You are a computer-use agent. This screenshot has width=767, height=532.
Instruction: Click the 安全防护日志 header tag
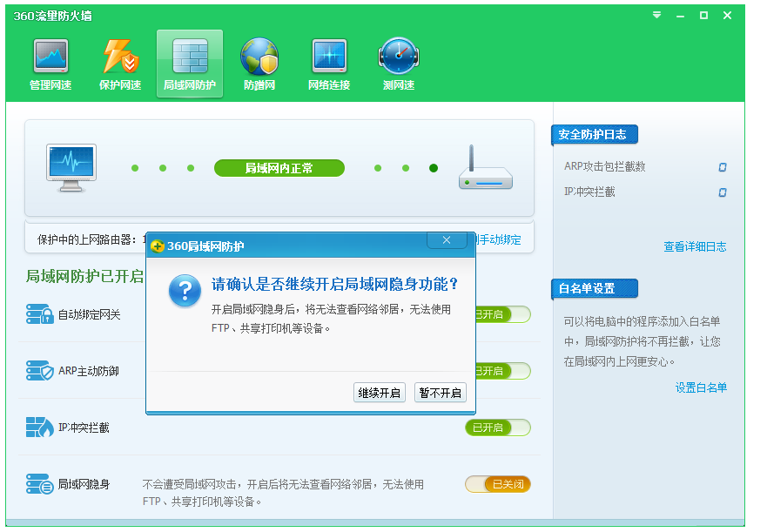[595, 135]
